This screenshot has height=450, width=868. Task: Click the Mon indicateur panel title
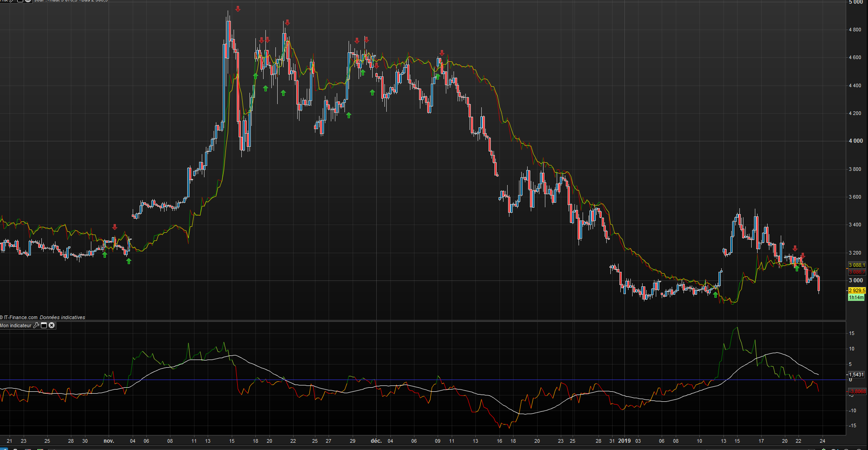[16, 325]
